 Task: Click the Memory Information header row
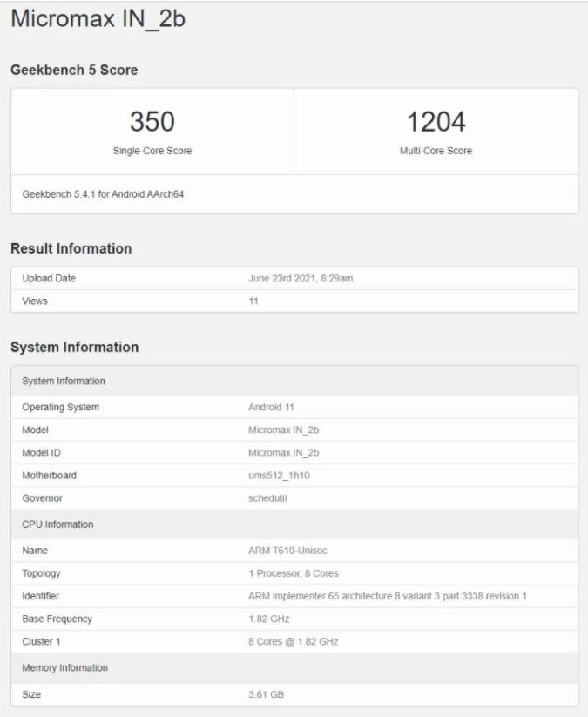click(x=294, y=668)
